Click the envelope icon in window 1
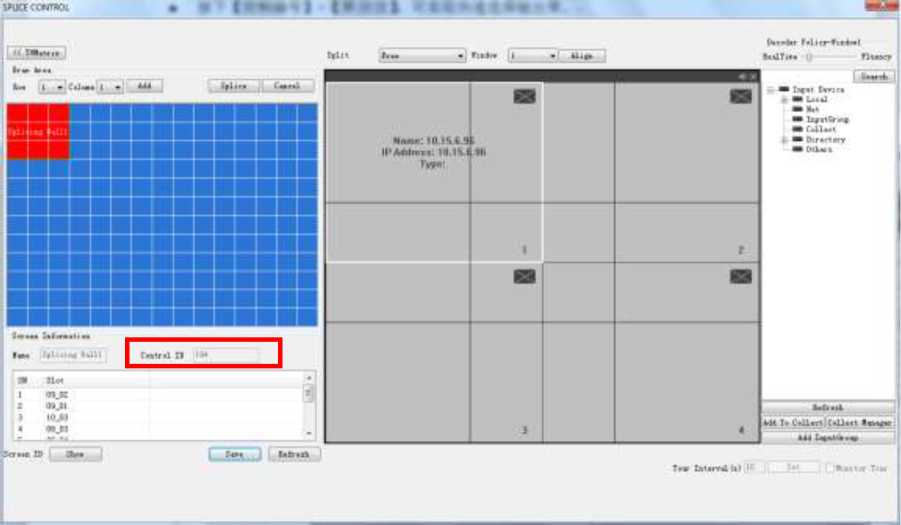901x525 pixels. coord(526,96)
